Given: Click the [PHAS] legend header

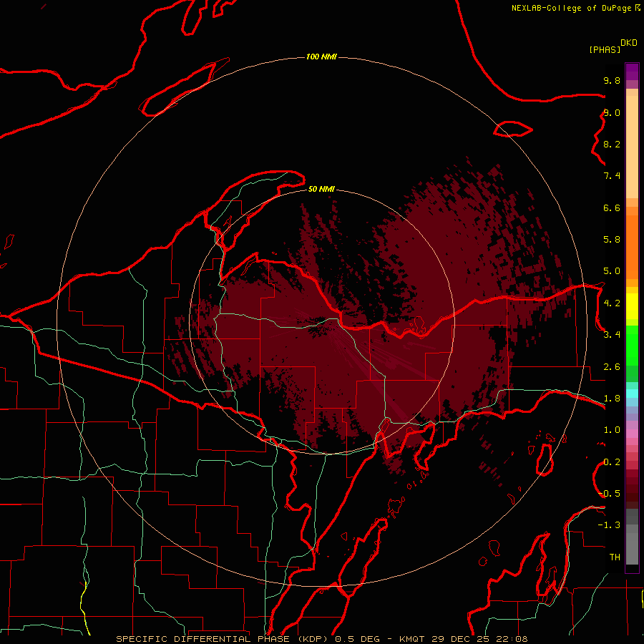Looking at the screenshot, I should 605,50.
